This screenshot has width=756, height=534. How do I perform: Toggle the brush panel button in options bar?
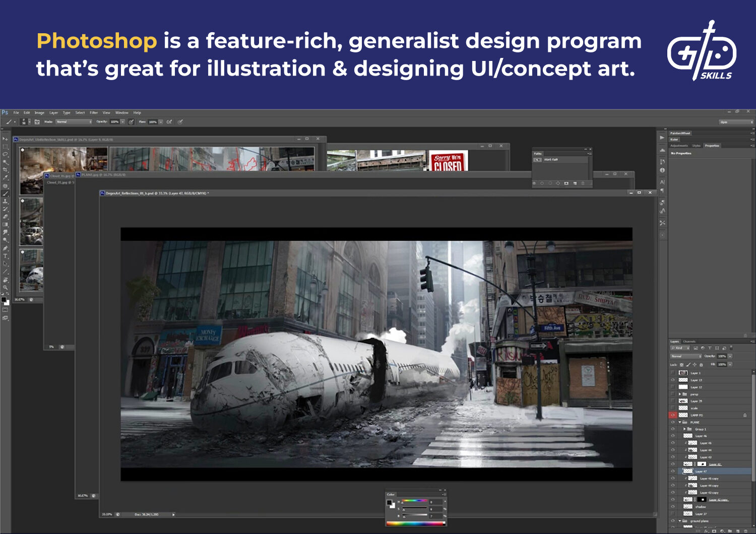point(37,122)
